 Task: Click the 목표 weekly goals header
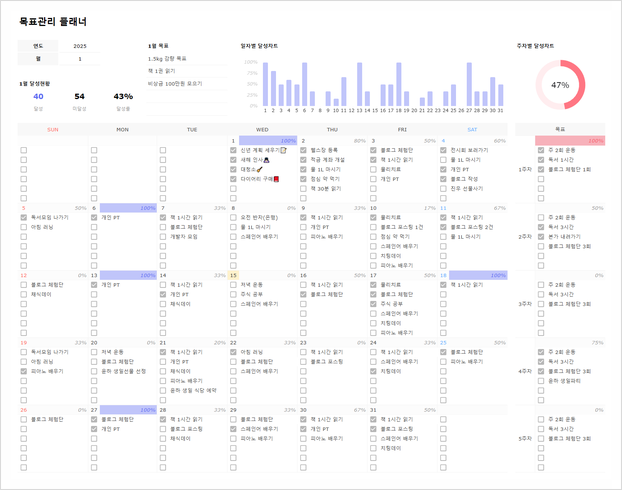(x=560, y=129)
